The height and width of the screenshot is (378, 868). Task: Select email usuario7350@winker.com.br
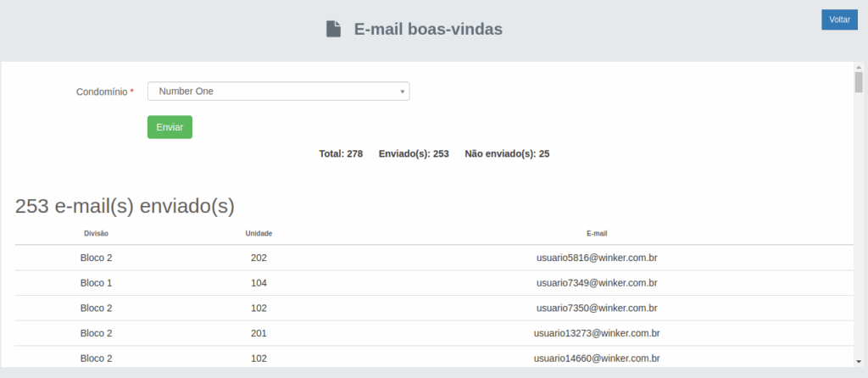click(x=597, y=308)
